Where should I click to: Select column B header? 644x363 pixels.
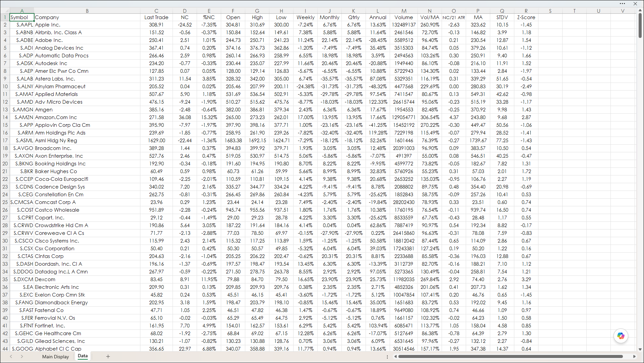coord(87,11)
